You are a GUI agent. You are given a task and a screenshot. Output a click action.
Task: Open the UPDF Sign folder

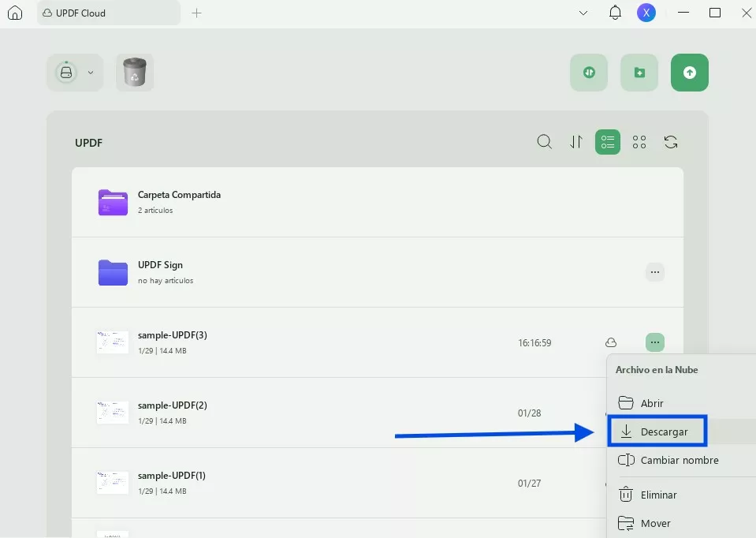tap(378, 272)
